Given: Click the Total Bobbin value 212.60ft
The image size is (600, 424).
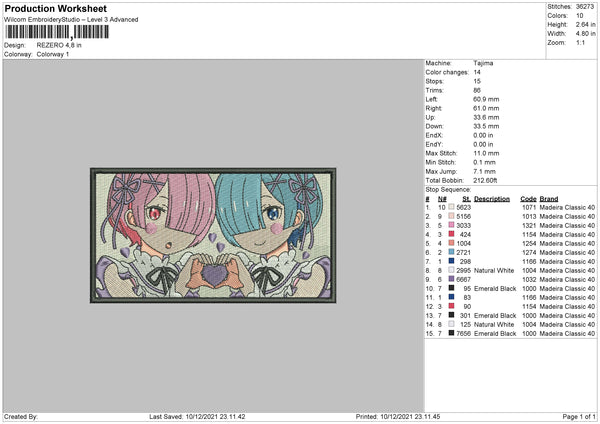Looking at the screenshot, I should [485, 181].
